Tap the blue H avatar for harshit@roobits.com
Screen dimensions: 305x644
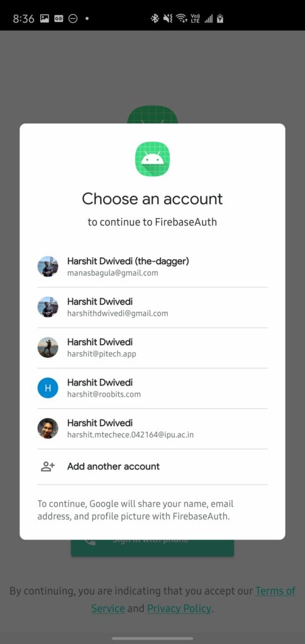click(48, 388)
